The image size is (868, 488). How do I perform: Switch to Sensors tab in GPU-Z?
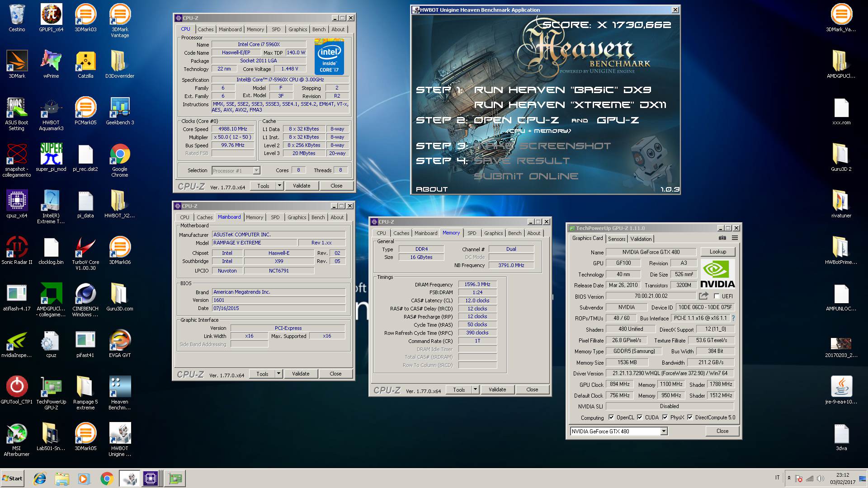(617, 239)
